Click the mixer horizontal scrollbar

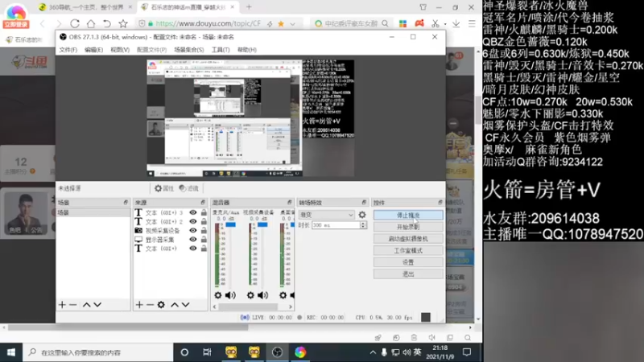(x=248, y=306)
